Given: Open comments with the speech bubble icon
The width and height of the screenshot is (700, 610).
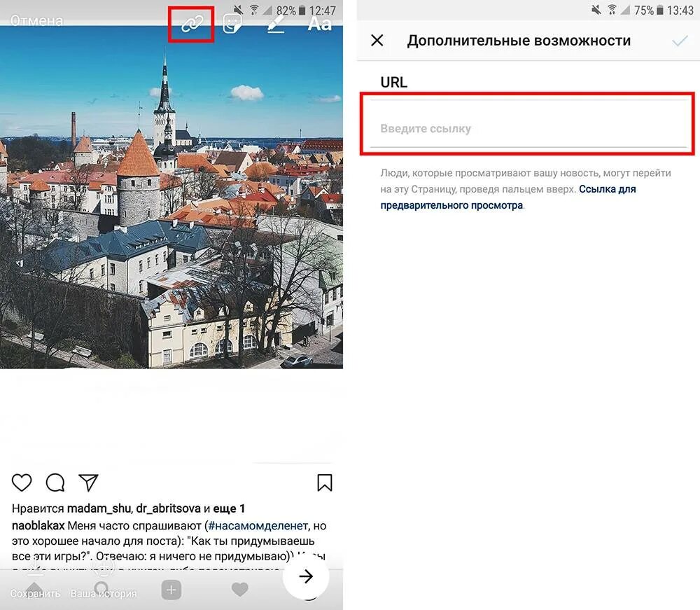Looking at the screenshot, I should pyautogui.click(x=55, y=483).
